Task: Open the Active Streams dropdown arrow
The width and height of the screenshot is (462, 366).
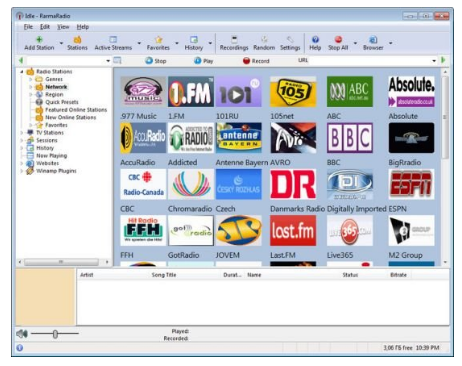Action: pyautogui.click(x=139, y=43)
